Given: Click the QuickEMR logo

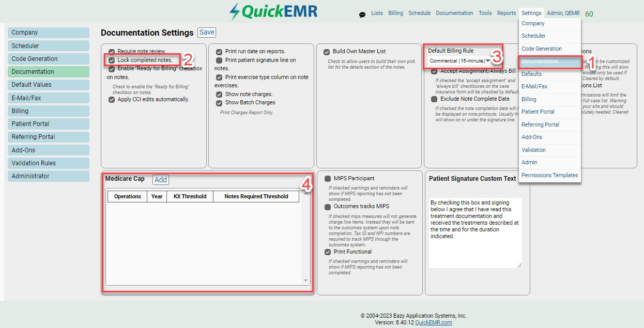Looking at the screenshot, I should coord(273,11).
